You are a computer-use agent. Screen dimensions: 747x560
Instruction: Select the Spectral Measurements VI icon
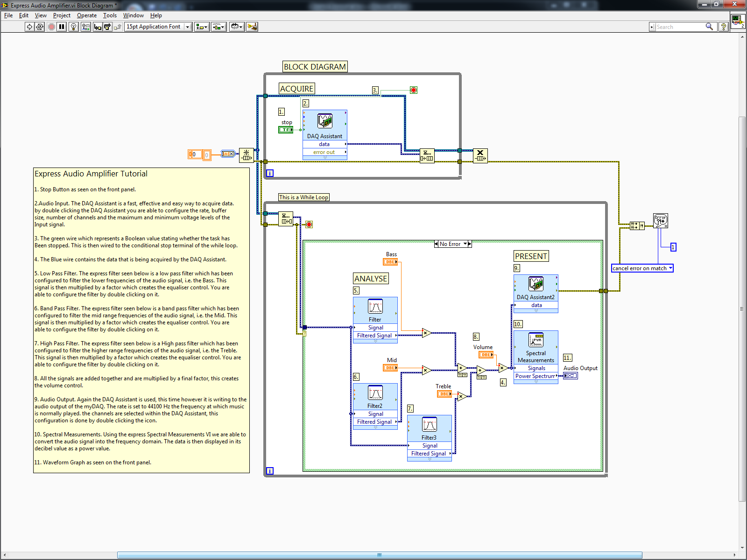pyautogui.click(x=536, y=340)
